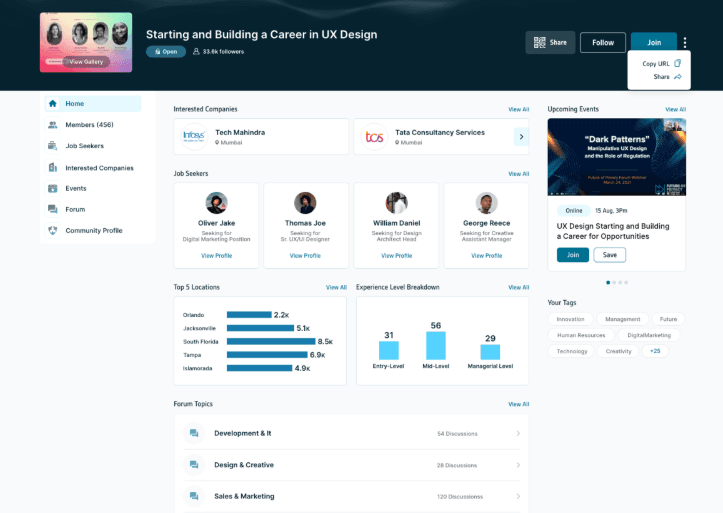The width and height of the screenshot is (723, 513).
Task: View all Experience Level Breakdown
Action: click(518, 287)
